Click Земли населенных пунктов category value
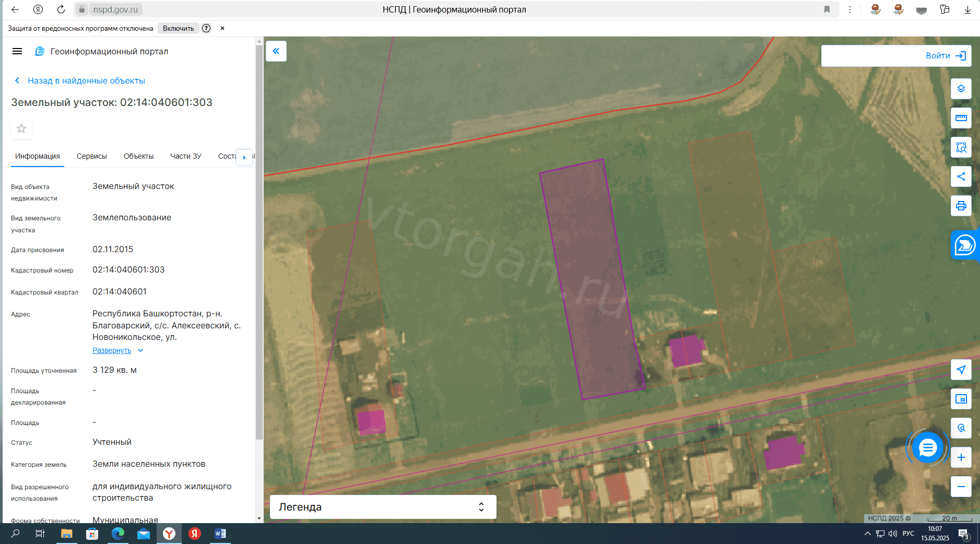Viewport: 980px width, 544px height. point(149,464)
